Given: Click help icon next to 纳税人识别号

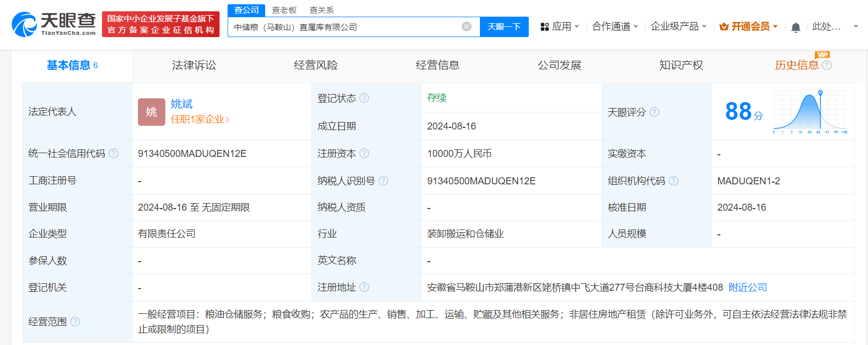Looking at the screenshot, I should (x=383, y=181).
